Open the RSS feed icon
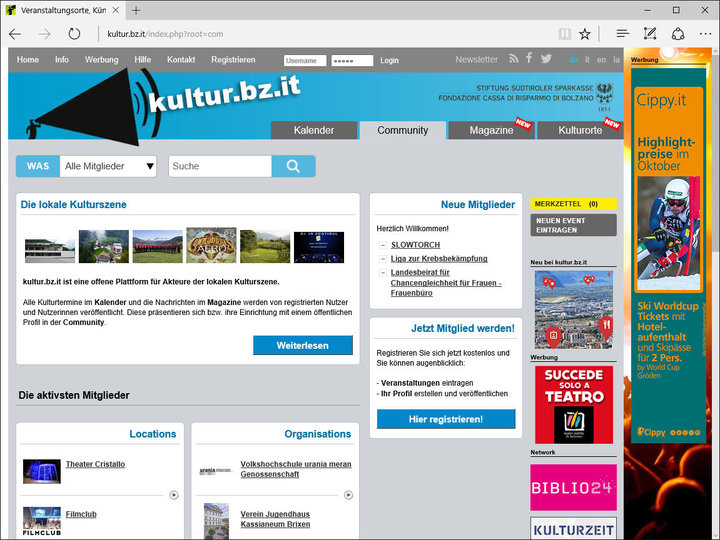This screenshot has height=540, width=720. click(x=513, y=59)
